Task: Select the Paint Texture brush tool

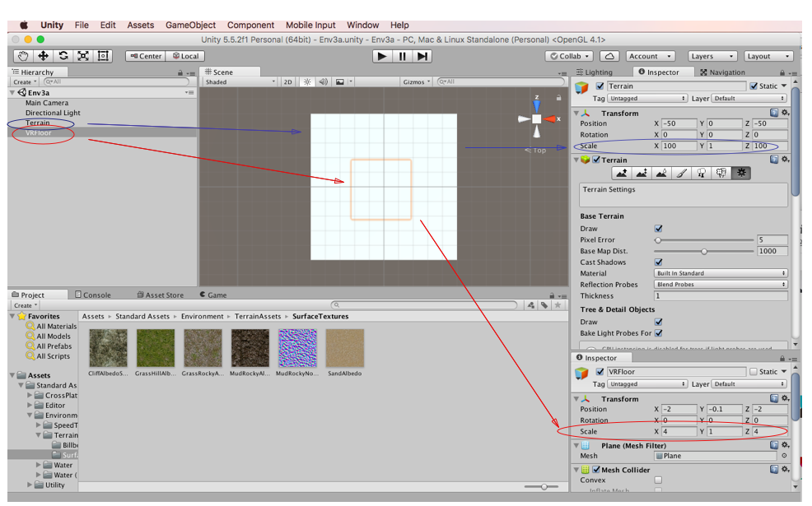Action: tap(682, 174)
